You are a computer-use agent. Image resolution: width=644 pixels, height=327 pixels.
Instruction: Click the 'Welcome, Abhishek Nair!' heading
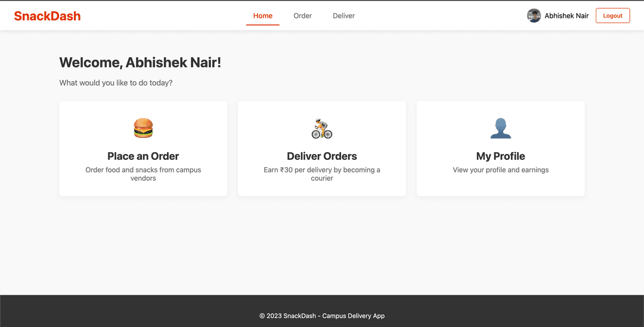tap(140, 63)
